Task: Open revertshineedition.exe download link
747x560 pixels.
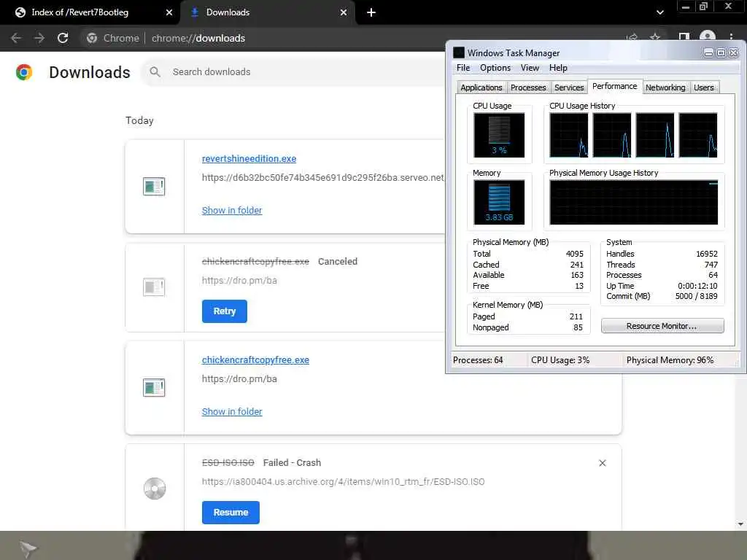Action: [249, 158]
